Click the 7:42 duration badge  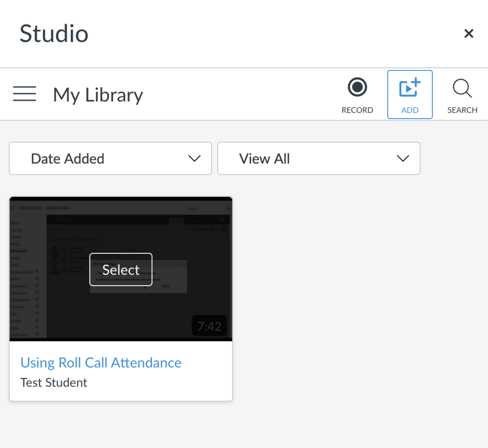[x=209, y=326]
